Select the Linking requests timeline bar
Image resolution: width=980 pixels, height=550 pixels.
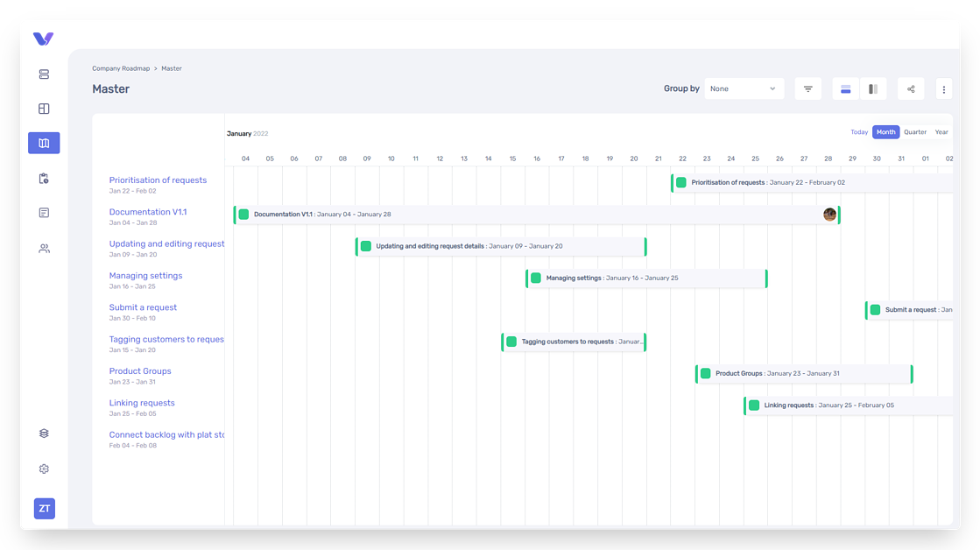pyautogui.click(x=848, y=405)
